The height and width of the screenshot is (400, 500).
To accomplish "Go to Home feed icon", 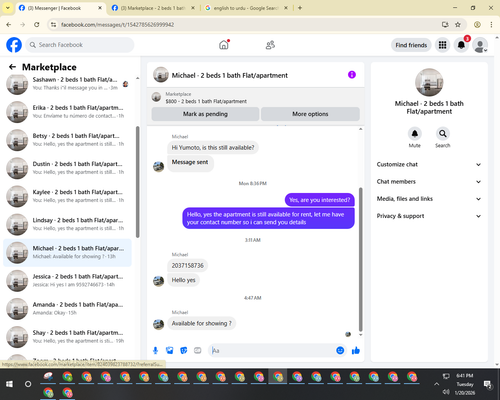I will pyautogui.click(x=224, y=45).
